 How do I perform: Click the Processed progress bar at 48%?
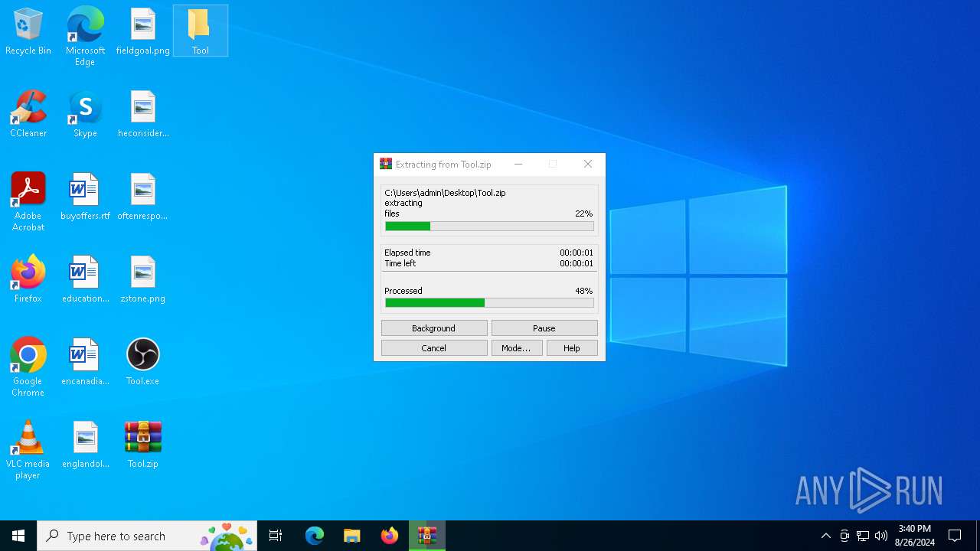(x=489, y=303)
